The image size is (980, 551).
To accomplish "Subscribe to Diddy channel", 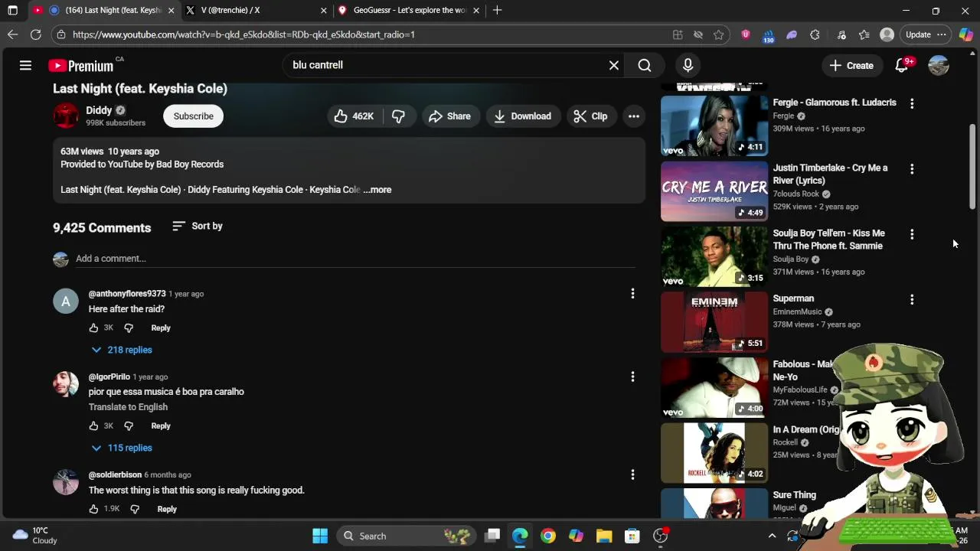I will click(x=193, y=116).
